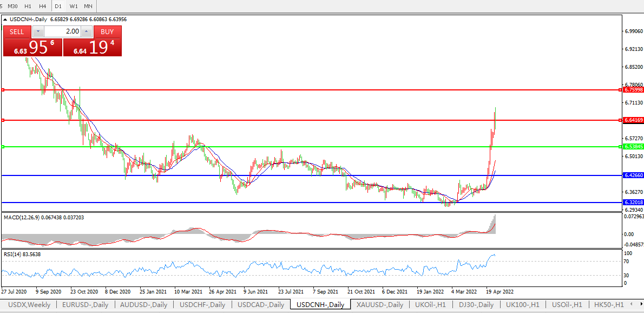The image size is (644, 313).
Task: Switch timeframe to M30
Action: click(14, 6)
